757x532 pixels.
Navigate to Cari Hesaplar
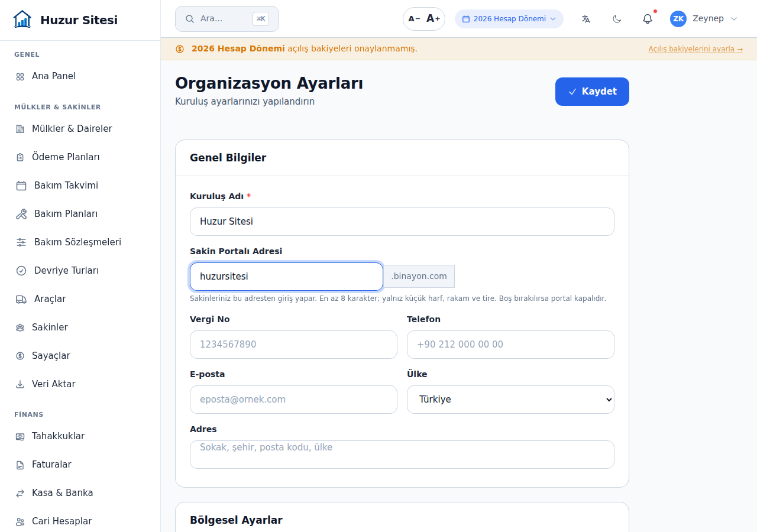point(80,521)
